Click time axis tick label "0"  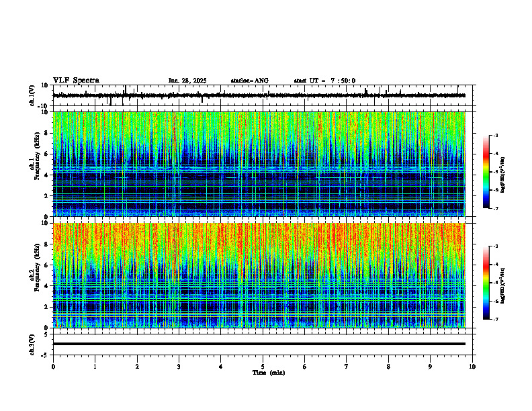click(x=53, y=367)
